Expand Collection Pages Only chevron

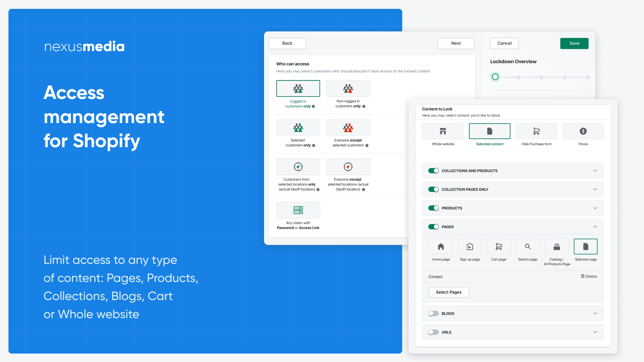click(595, 189)
